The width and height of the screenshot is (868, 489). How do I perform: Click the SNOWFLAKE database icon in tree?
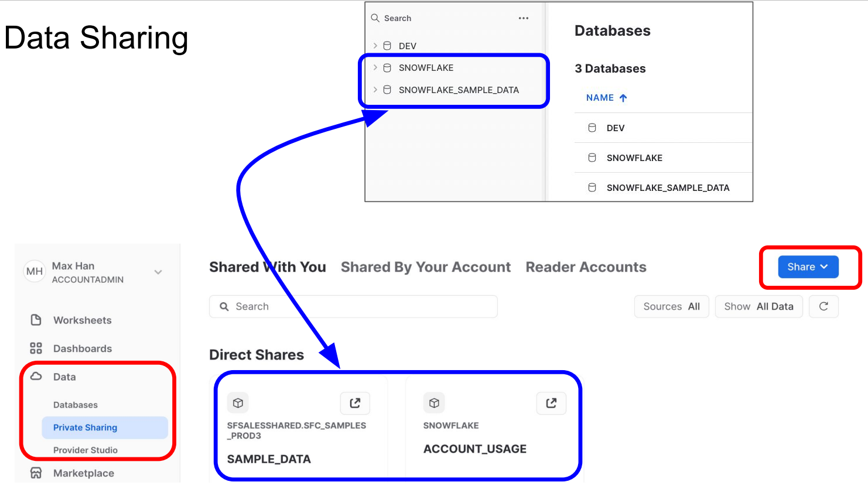tap(387, 68)
